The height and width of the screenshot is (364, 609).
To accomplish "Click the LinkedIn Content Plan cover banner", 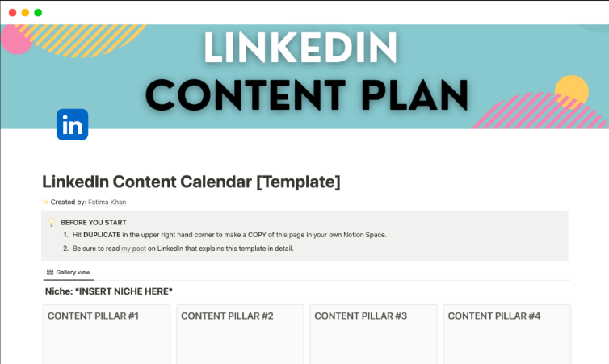I will (x=304, y=77).
